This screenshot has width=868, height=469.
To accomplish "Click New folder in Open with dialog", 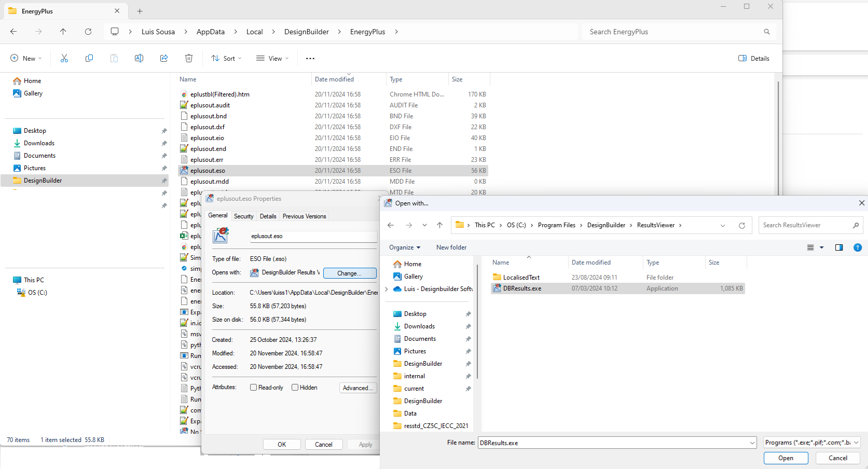I will coord(451,247).
